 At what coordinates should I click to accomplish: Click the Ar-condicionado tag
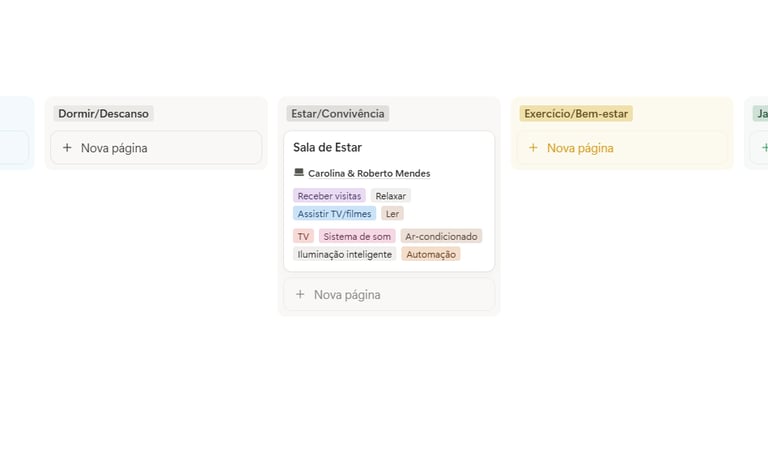click(441, 236)
